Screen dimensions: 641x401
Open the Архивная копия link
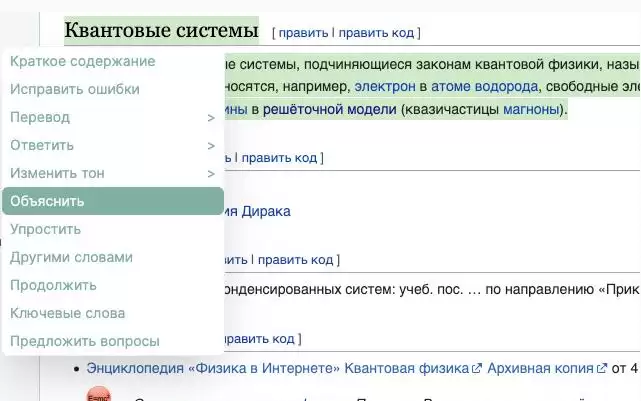pos(540,368)
